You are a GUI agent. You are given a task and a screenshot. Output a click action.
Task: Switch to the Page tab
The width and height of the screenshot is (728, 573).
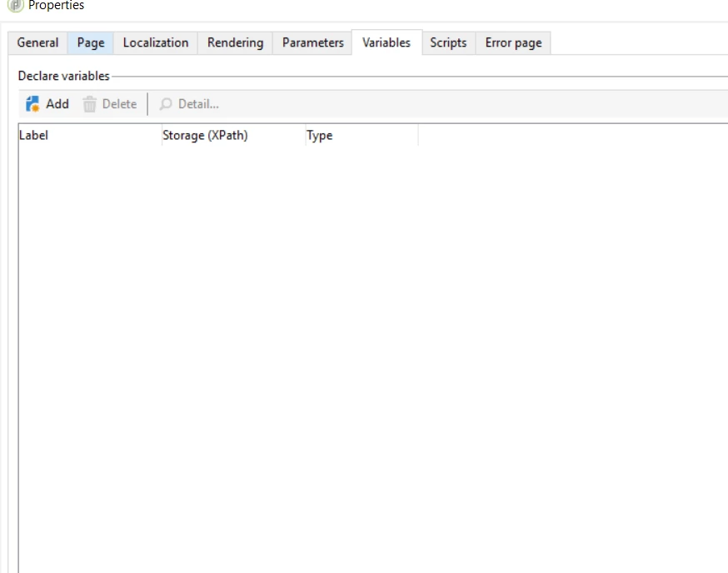click(91, 42)
